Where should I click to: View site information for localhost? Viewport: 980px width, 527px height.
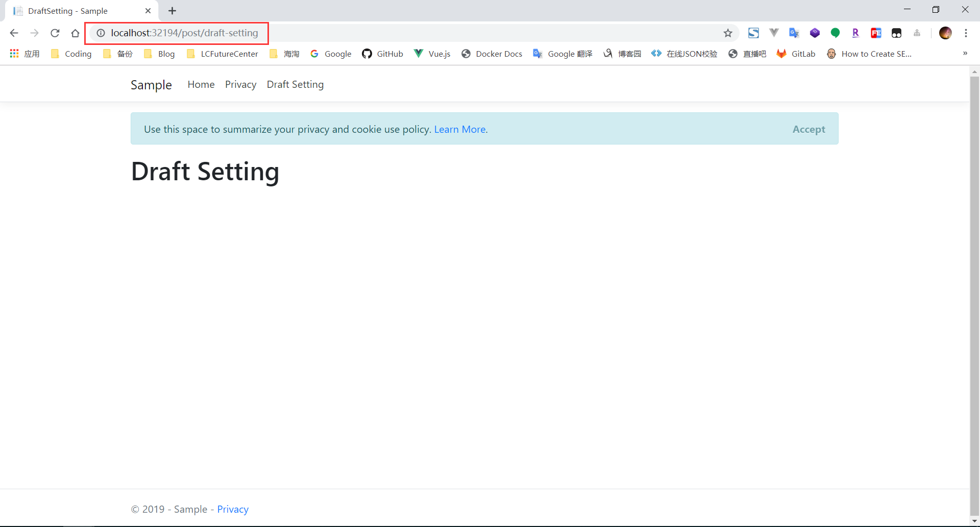coord(101,33)
